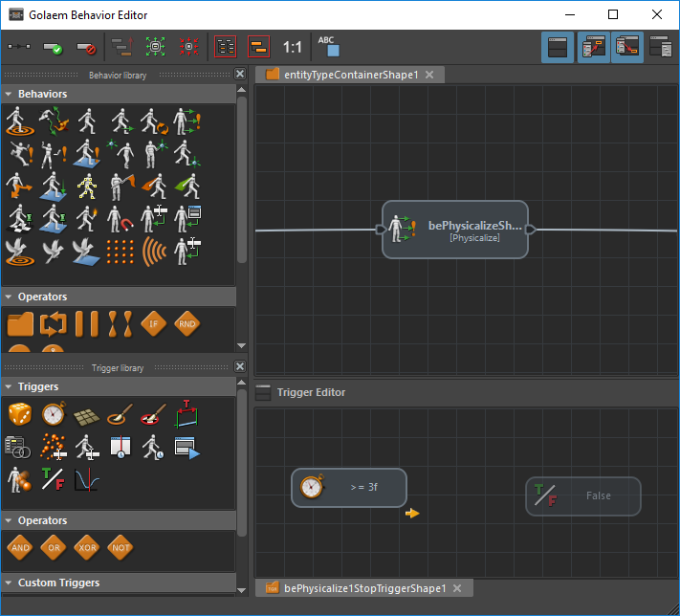The image size is (680, 616).
Task: Toggle the behavior graph window view button
Action: [x=558, y=47]
